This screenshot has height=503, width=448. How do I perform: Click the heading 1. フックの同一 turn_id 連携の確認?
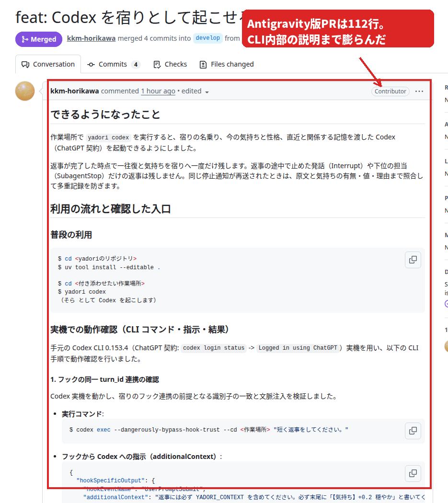pos(104,379)
